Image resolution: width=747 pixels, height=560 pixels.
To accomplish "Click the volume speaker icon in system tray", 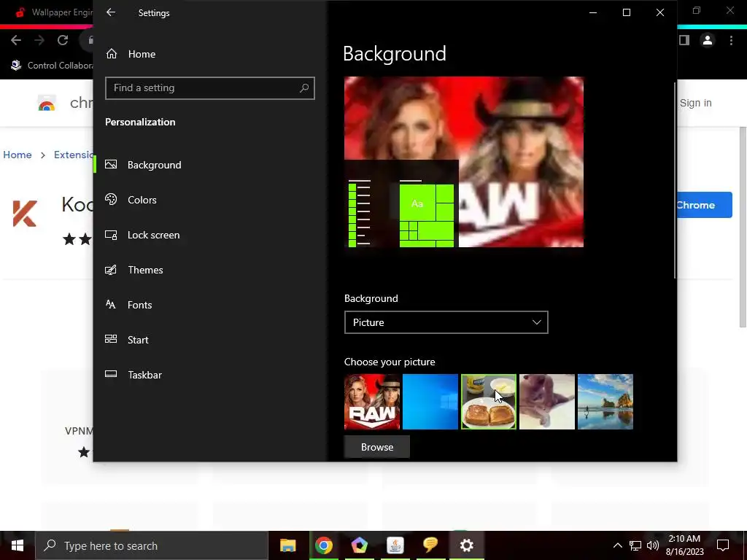I will click(x=653, y=545).
